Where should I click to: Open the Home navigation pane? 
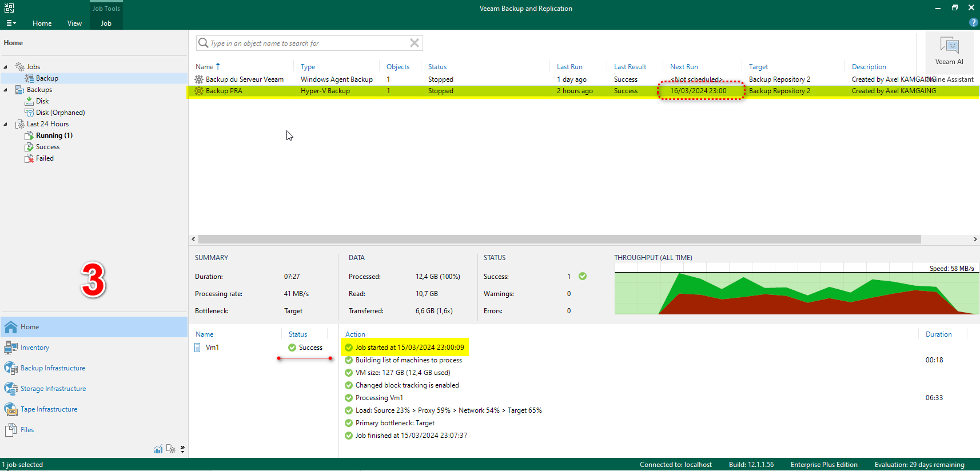[94, 327]
